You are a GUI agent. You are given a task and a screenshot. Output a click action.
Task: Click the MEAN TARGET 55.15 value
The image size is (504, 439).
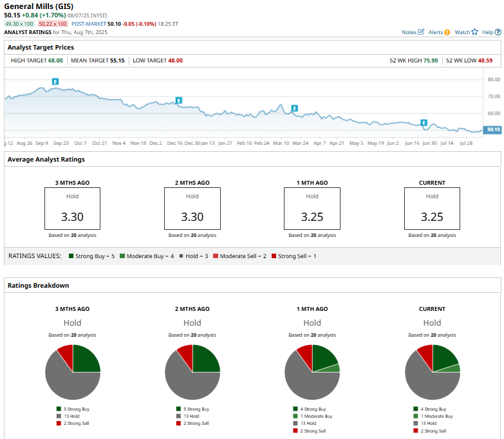tap(117, 61)
